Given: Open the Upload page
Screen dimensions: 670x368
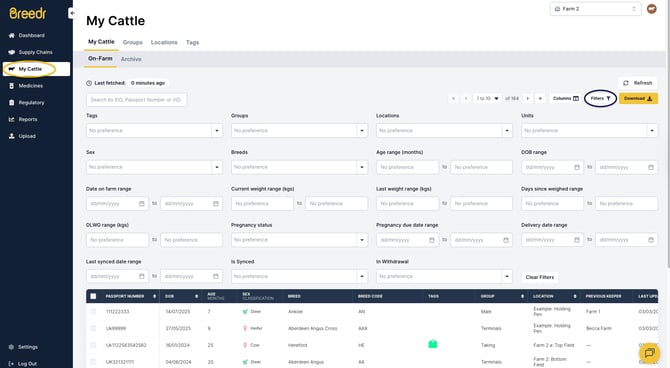Looking at the screenshot, I should point(23,136).
